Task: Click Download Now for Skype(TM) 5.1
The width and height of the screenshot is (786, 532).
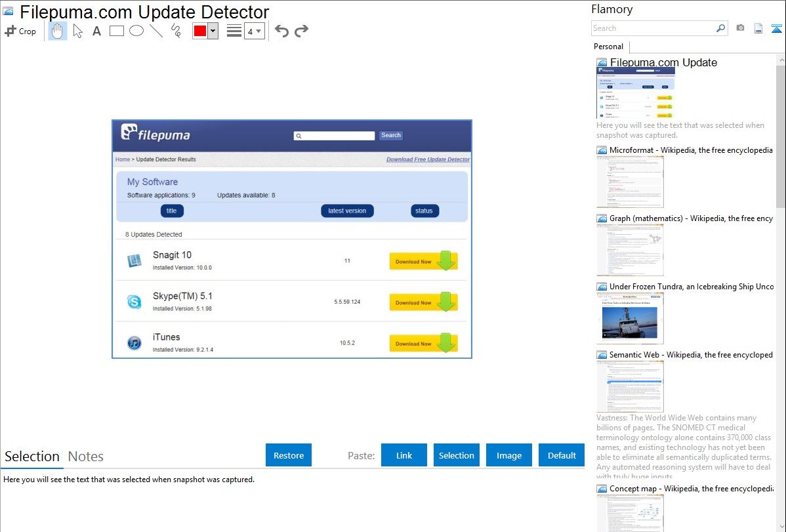Action: [424, 302]
